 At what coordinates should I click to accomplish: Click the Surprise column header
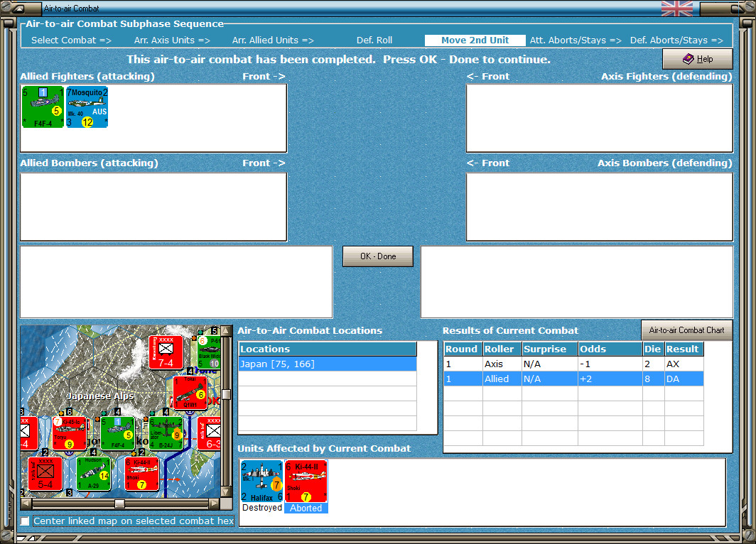[550, 349]
